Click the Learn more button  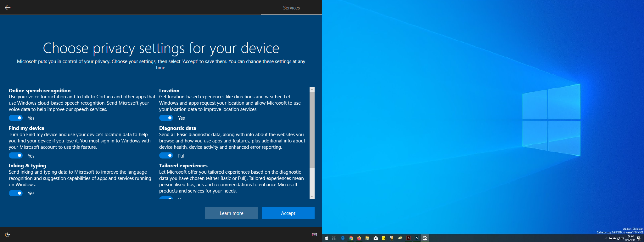click(232, 213)
